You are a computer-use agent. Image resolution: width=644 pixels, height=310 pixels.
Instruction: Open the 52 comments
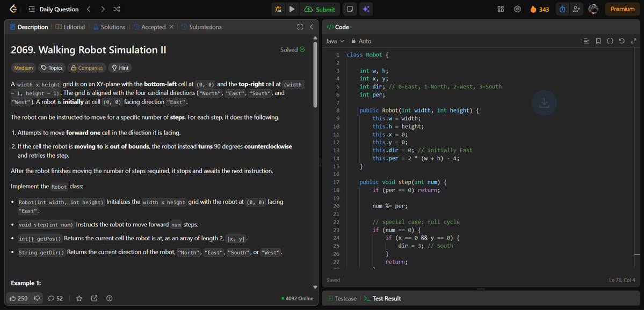55,298
